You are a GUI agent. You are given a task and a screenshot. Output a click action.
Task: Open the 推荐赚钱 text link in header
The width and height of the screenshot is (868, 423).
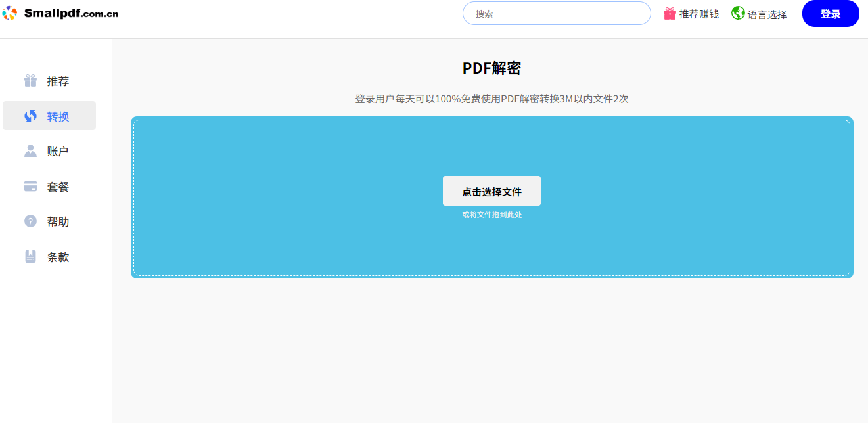point(698,14)
